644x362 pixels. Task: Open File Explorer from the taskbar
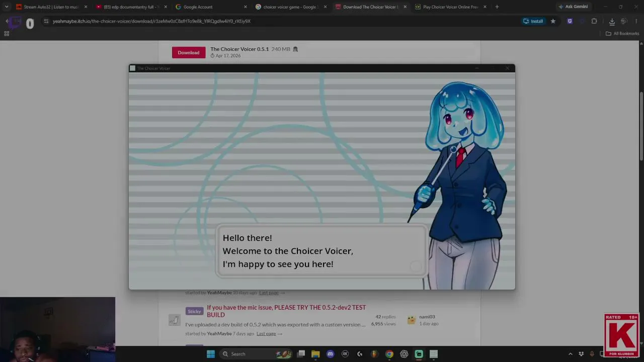tap(315, 354)
